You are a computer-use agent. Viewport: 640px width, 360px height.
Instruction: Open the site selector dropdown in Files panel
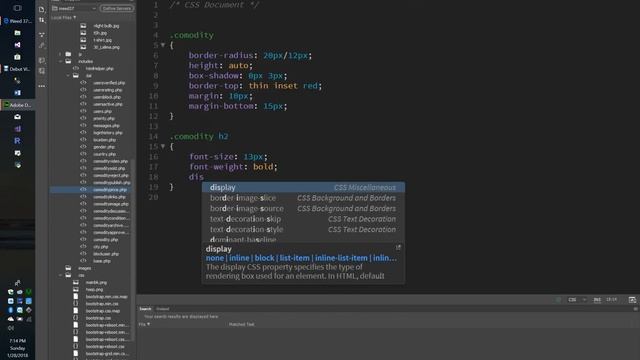(x=75, y=8)
